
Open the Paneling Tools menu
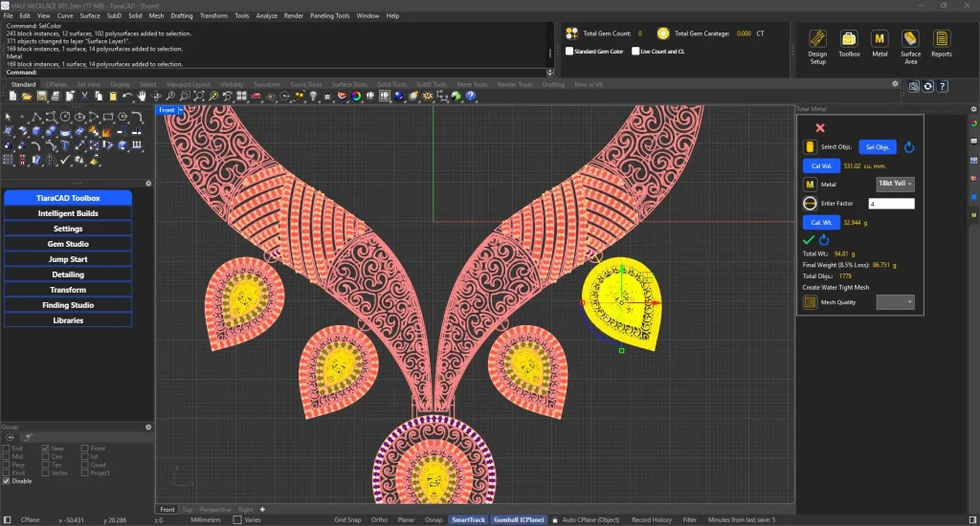[x=329, y=16]
